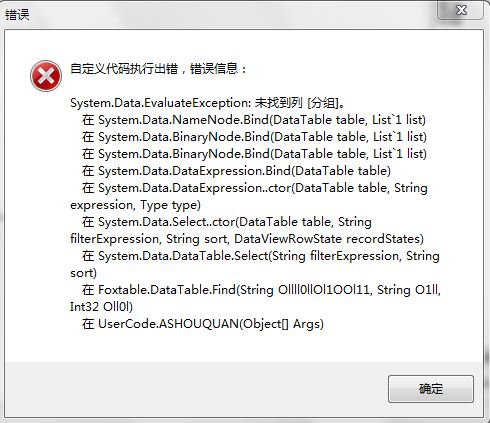The height and width of the screenshot is (423, 490).
Task: Click the 错误 title text
Action: point(17,15)
